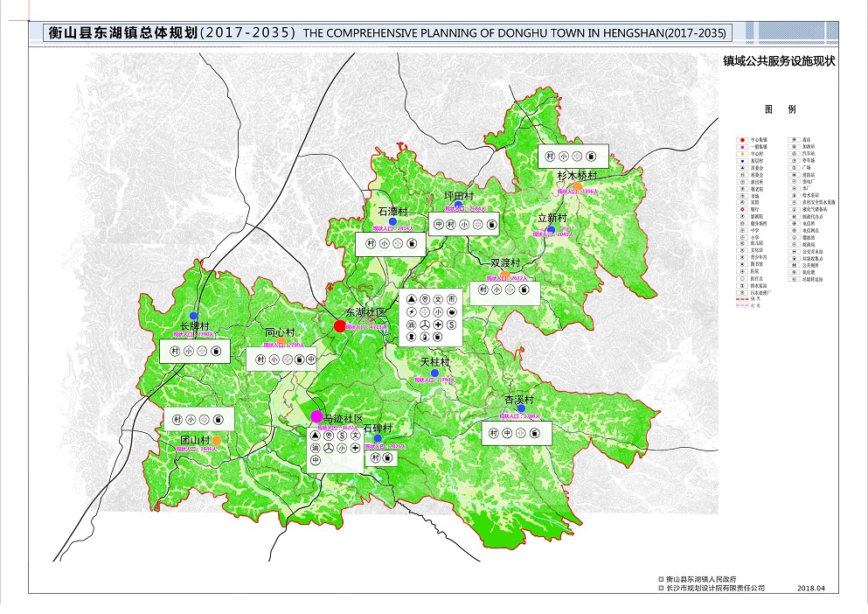Click the yellow 中心村 swatch in legend
The image size is (868, 614).
742,154
